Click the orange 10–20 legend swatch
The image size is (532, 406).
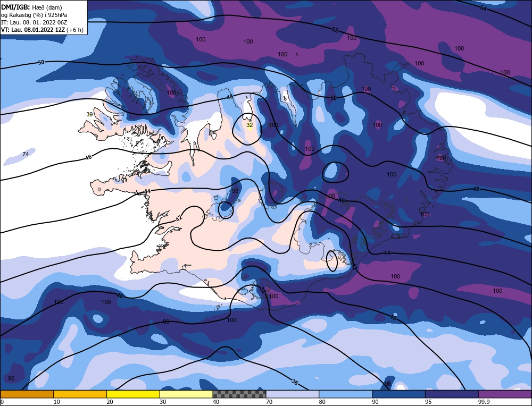point(80,394)
